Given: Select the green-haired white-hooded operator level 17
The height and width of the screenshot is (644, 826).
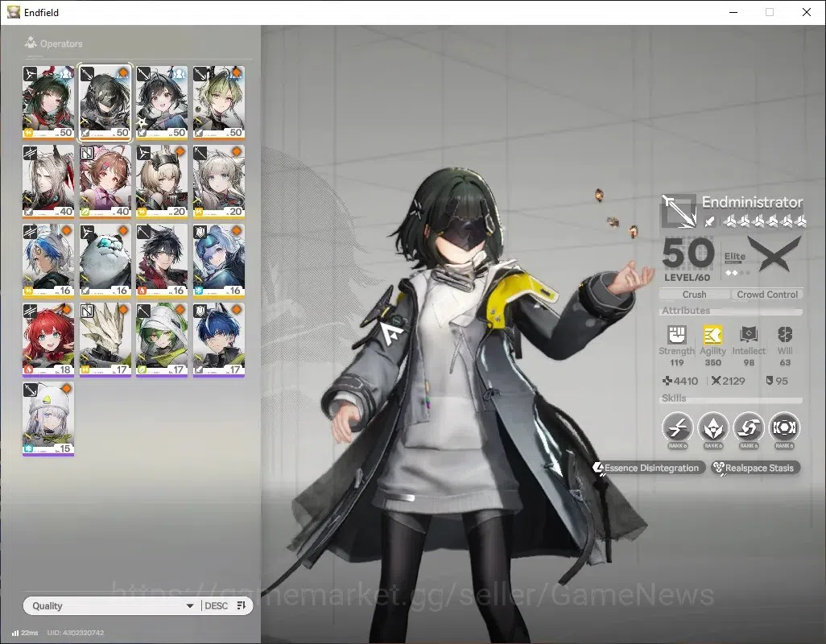Looking at the screenshot, I should click(162, 340).
